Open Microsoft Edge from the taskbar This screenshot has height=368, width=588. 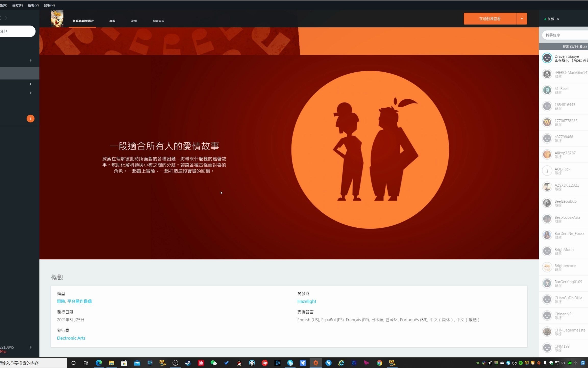pos(99,363)
